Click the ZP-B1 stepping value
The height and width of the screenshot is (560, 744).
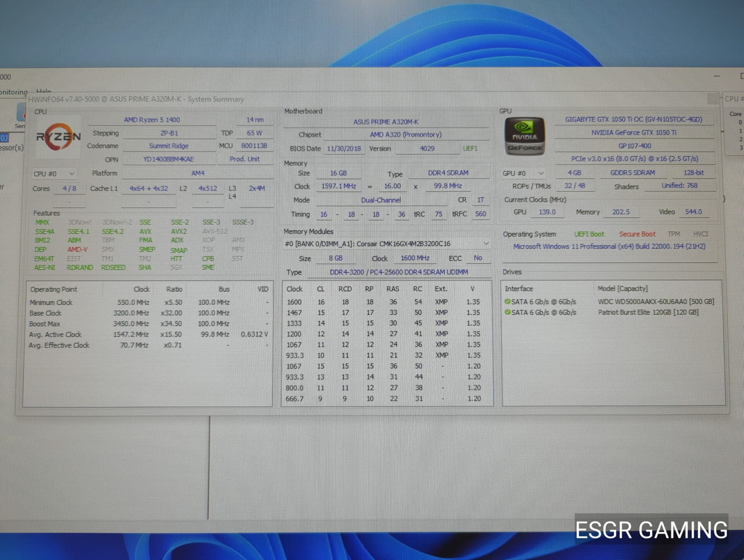[169, 133]
